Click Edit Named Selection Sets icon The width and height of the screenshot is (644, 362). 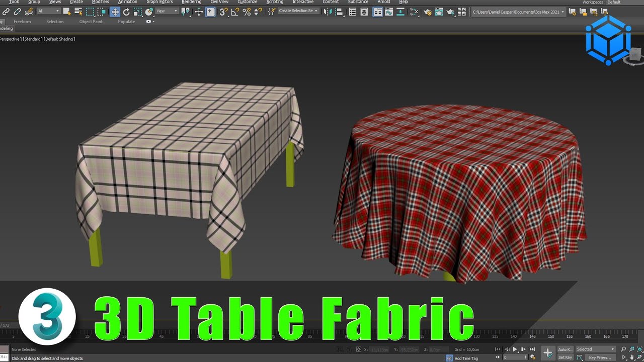point(272,12)
